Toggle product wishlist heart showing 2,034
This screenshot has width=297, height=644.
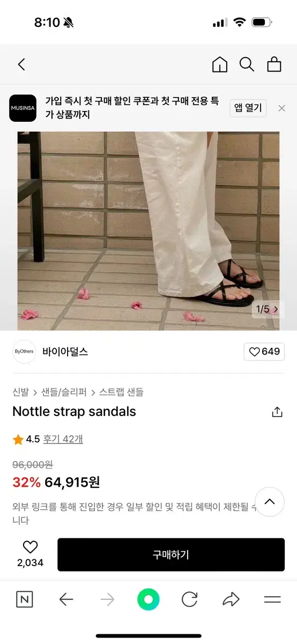[30, 554]
